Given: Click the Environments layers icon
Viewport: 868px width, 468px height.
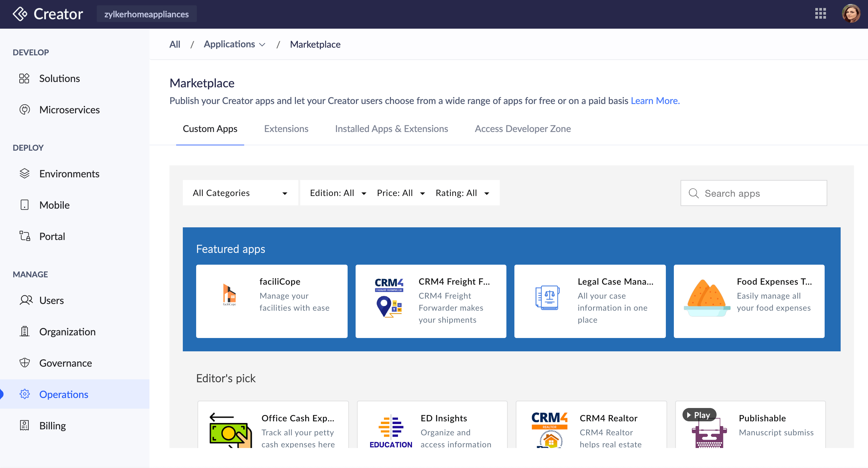Looking at the screenshot, I should (x=24, y=173).
